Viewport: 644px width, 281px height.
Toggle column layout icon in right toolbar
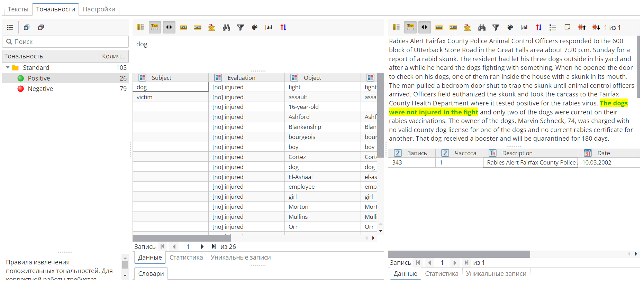396,27
